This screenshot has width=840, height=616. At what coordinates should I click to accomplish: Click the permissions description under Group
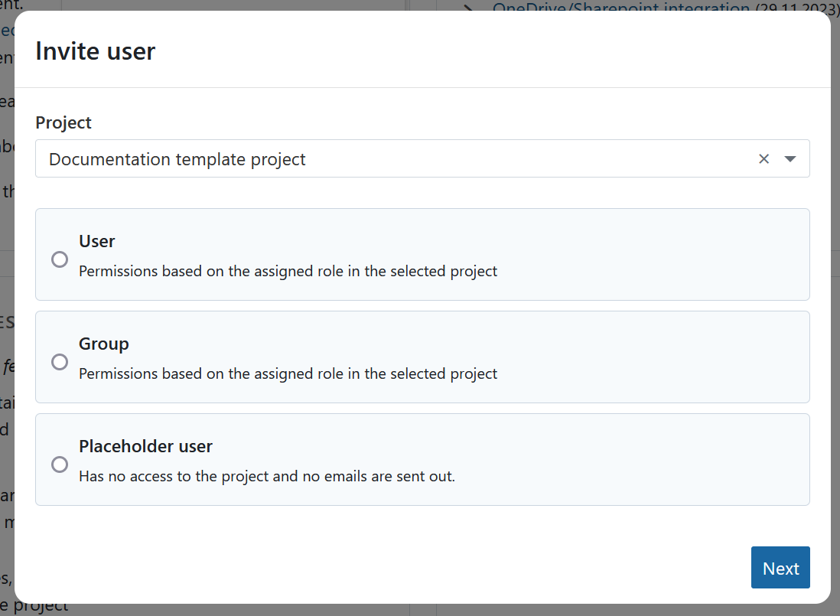point(288,373)
